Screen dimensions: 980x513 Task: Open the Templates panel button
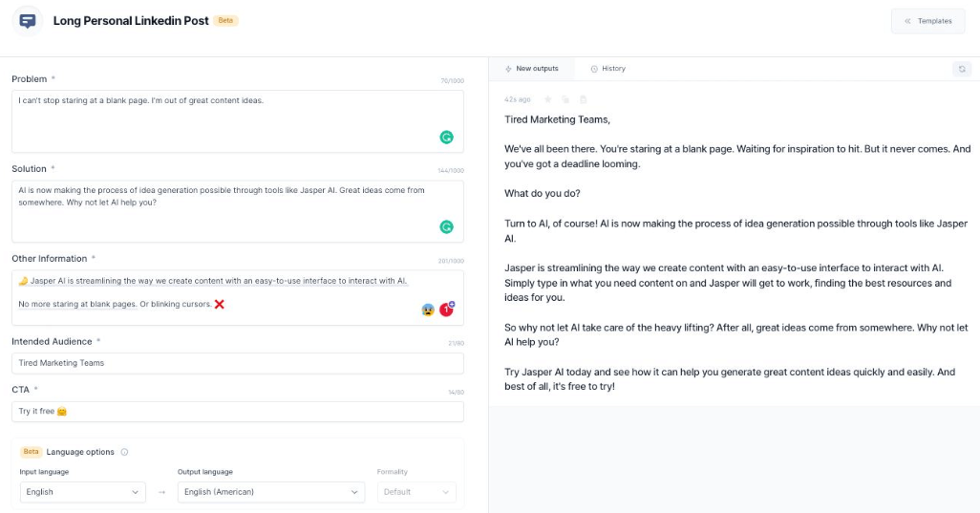point(927,21)
